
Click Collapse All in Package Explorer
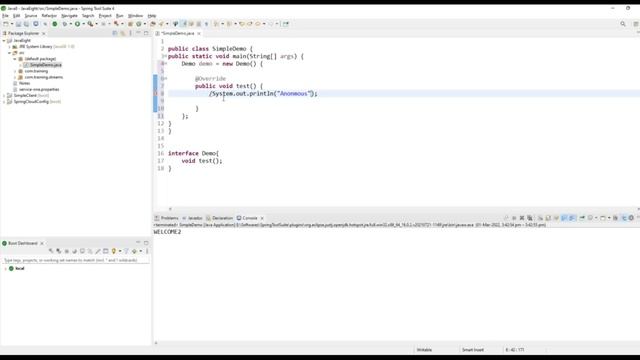(x=115, y=33)
